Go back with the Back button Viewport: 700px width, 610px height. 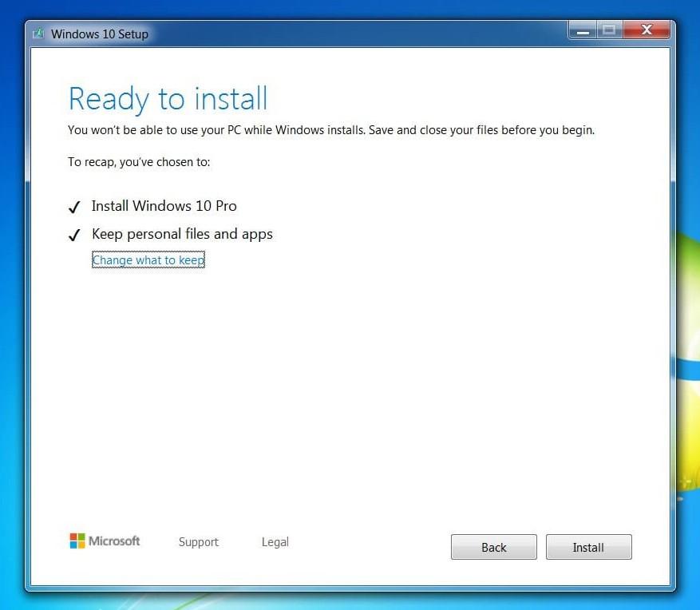pos(494,547)
